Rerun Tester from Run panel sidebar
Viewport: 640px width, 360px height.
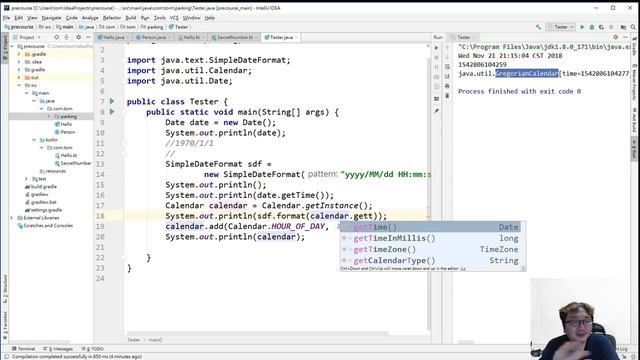436,48
